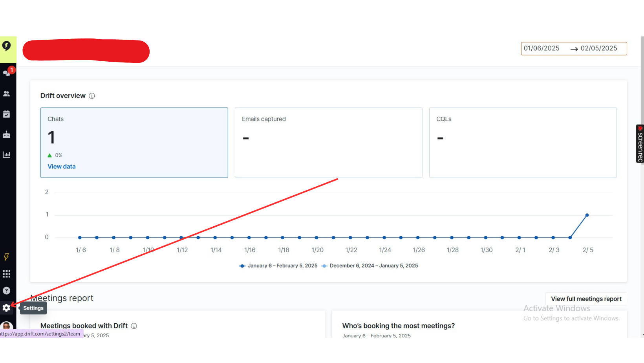
Task: Open the Help question mark icon
Action: [x=7, y=291]
